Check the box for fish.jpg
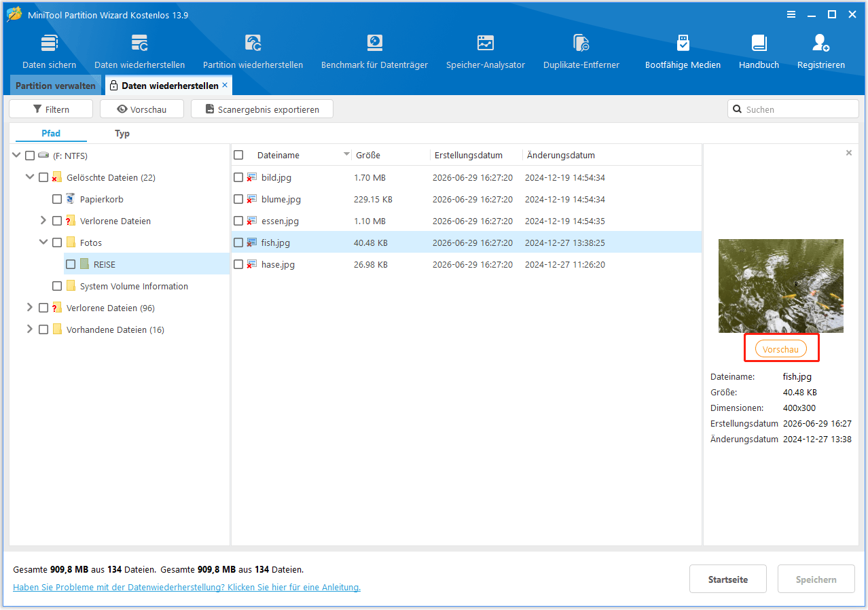The width and height of the screenshot is (868, 610). [238, 243]
